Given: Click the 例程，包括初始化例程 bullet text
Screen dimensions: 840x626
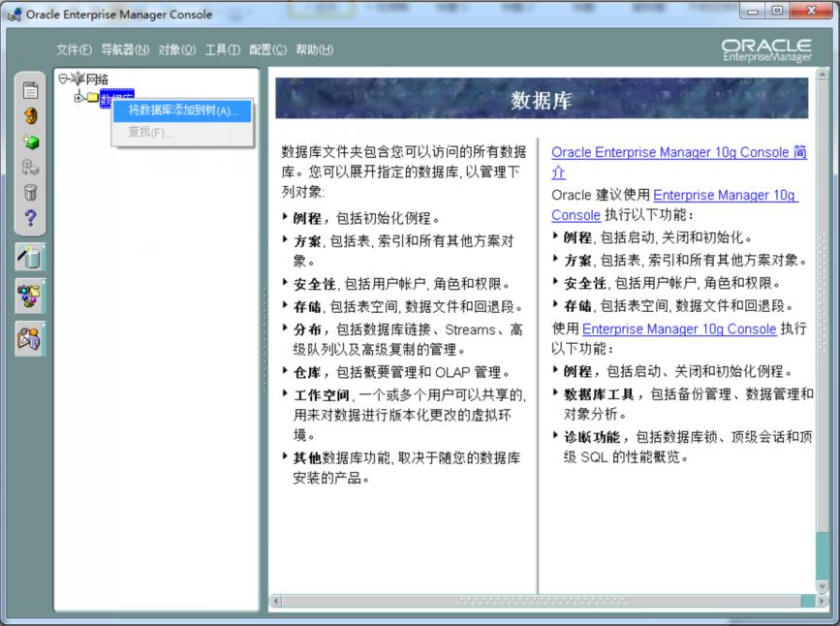Looking at the screenshot, I should [x=366, y=218].
